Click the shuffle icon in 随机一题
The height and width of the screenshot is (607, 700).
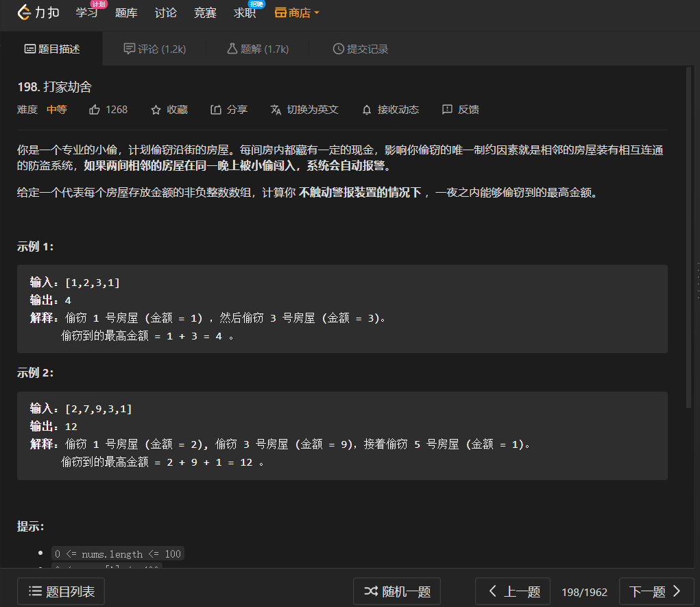click(x=371, y=591)
